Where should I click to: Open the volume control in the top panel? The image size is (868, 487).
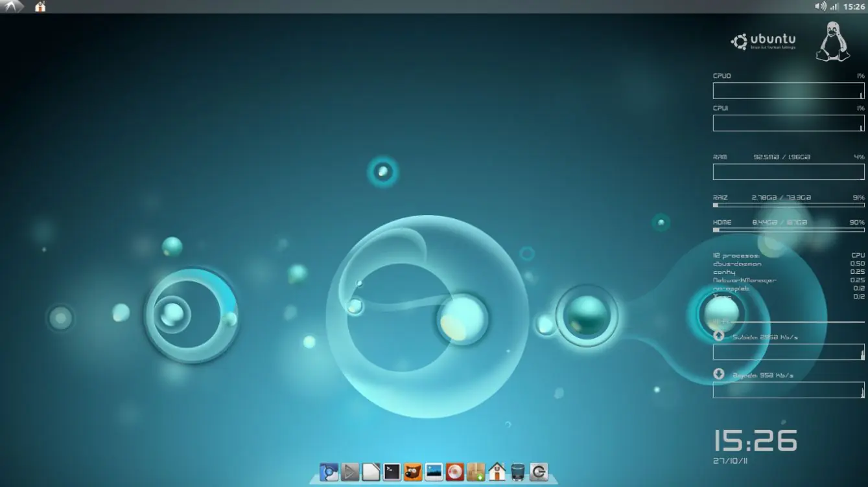click(x=820, y=6)
